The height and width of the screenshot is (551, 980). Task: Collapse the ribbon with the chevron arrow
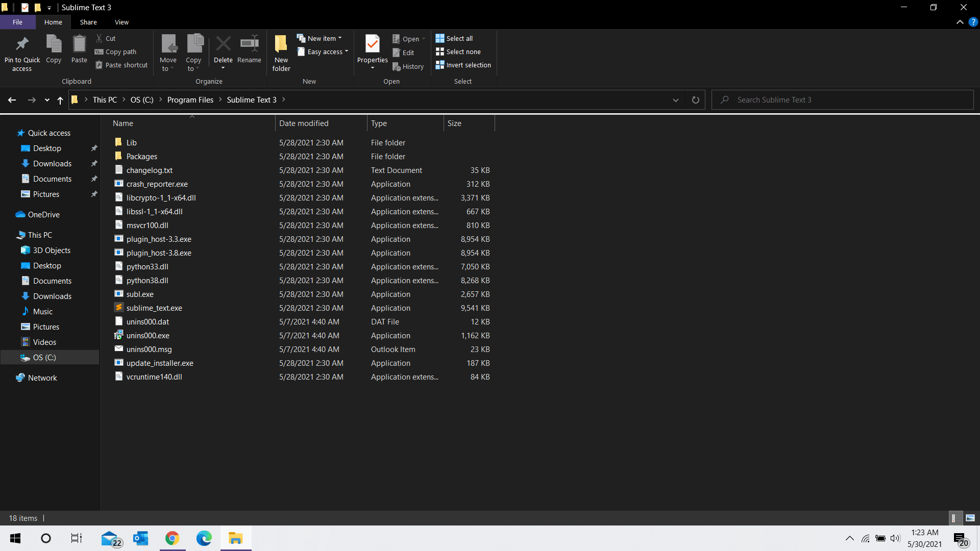[x=960, y=22]
